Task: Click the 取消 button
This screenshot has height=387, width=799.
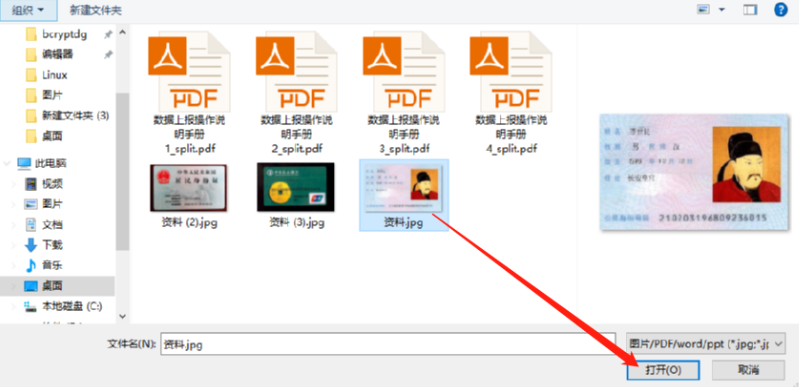Action: tap(748, 370)
